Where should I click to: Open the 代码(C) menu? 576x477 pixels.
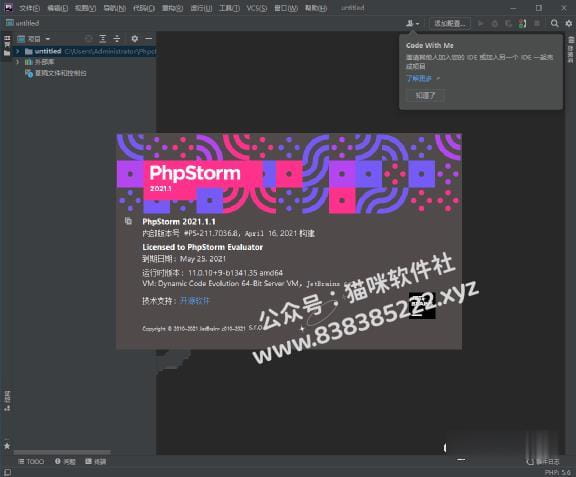143,8
